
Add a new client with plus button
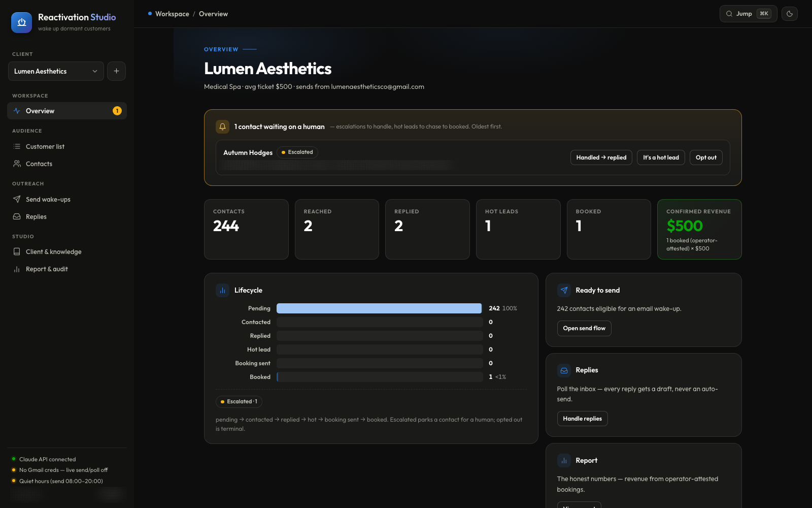click(116, 71)
